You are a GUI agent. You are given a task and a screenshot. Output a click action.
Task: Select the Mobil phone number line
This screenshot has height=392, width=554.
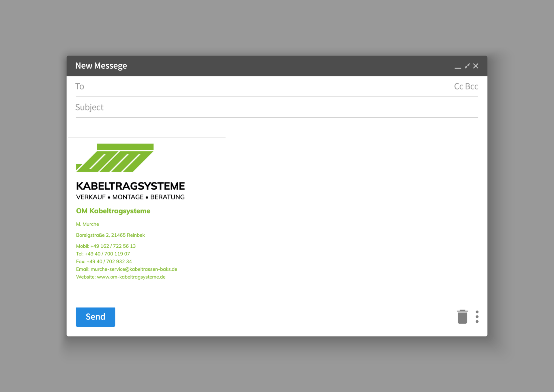(106, 246)
